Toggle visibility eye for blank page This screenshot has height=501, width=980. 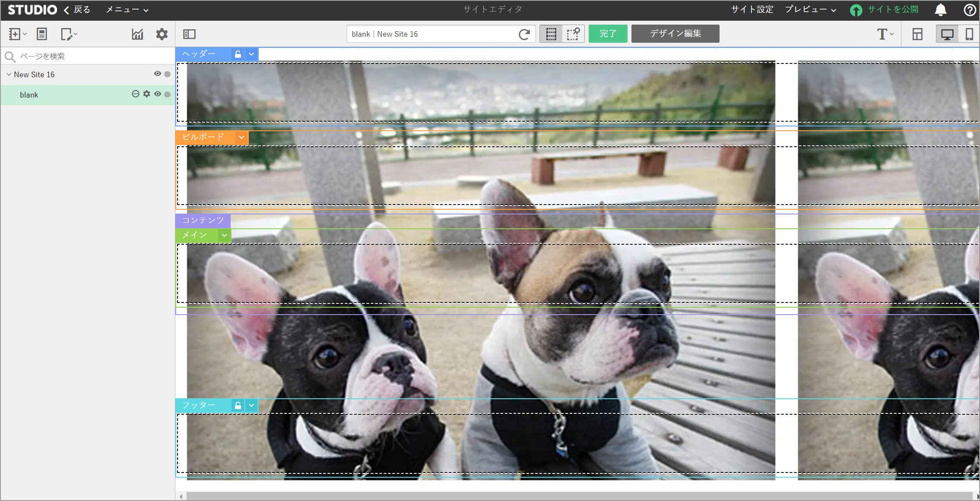coord(158,94)
